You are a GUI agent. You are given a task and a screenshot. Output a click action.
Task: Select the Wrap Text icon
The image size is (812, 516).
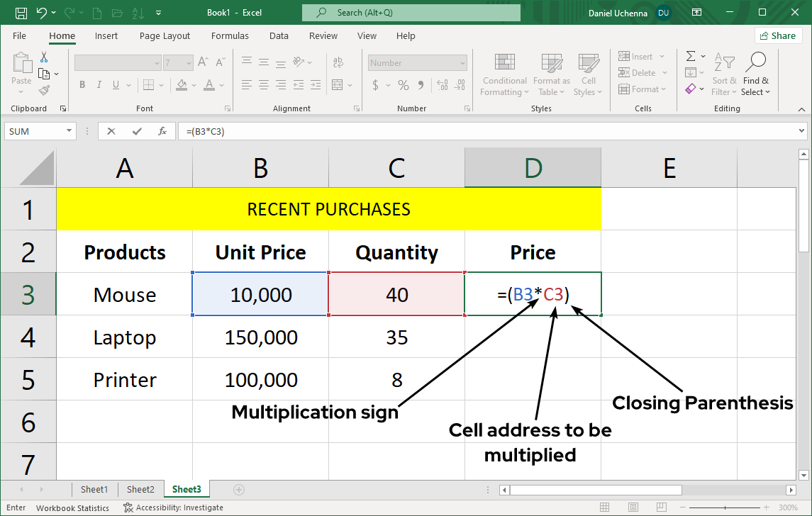coord(338,62)
